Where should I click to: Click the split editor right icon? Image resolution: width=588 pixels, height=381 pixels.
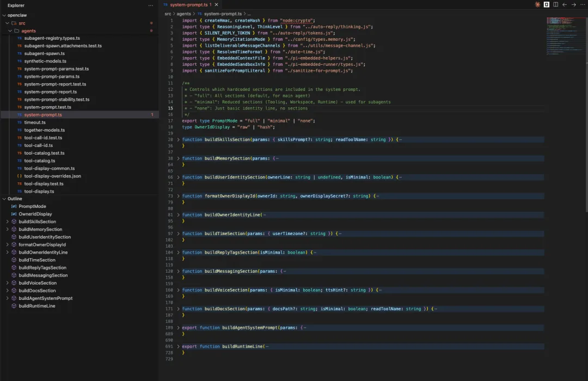click(x=555, y=4)
